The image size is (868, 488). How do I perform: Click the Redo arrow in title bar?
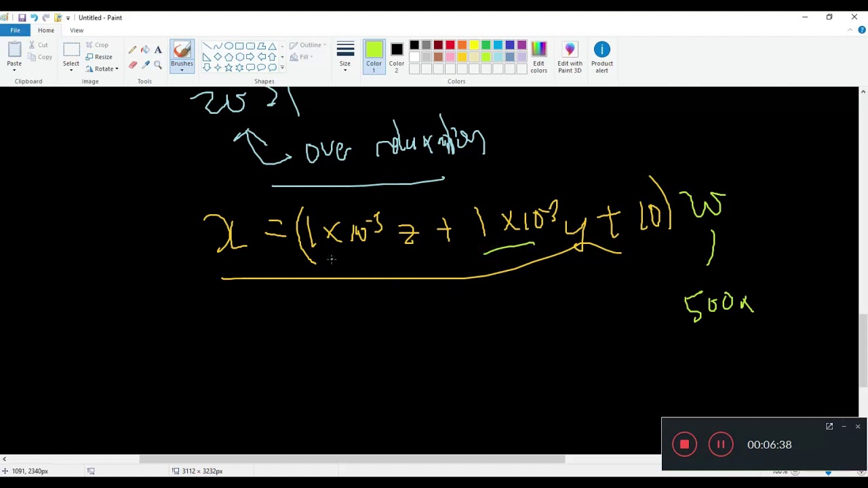pyautogui.click(x=46, y=18)
